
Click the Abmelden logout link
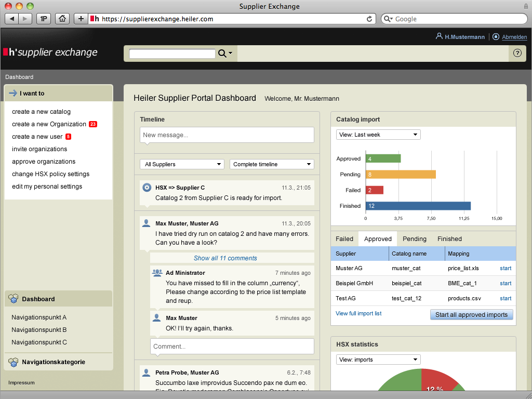[514, 37]
